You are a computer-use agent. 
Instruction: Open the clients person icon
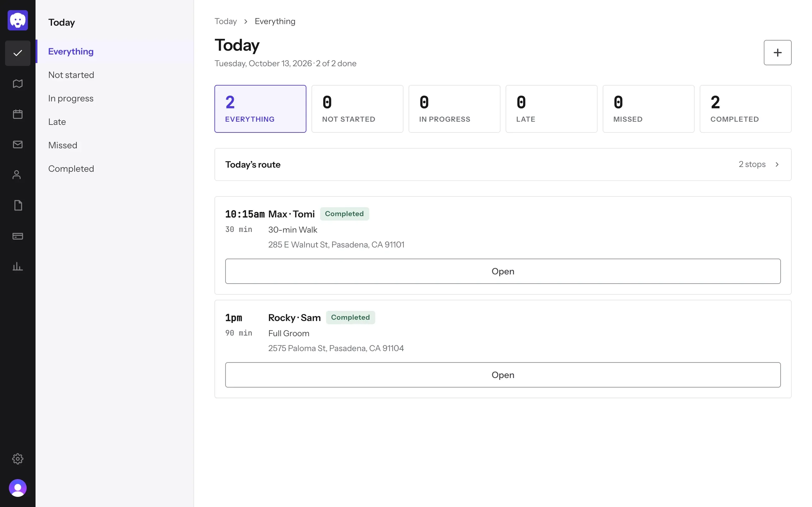[x=17, y=175]
